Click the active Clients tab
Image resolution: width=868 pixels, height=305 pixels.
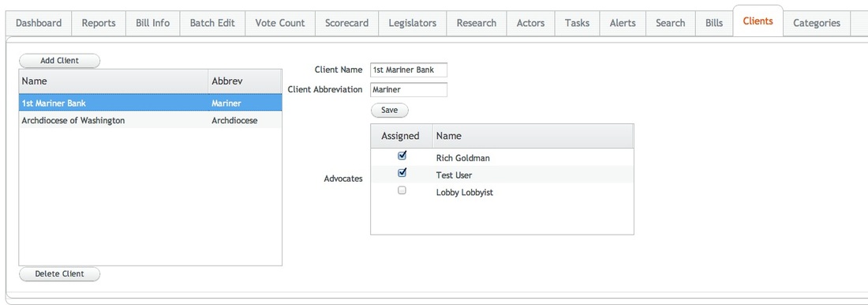(758, 21)
